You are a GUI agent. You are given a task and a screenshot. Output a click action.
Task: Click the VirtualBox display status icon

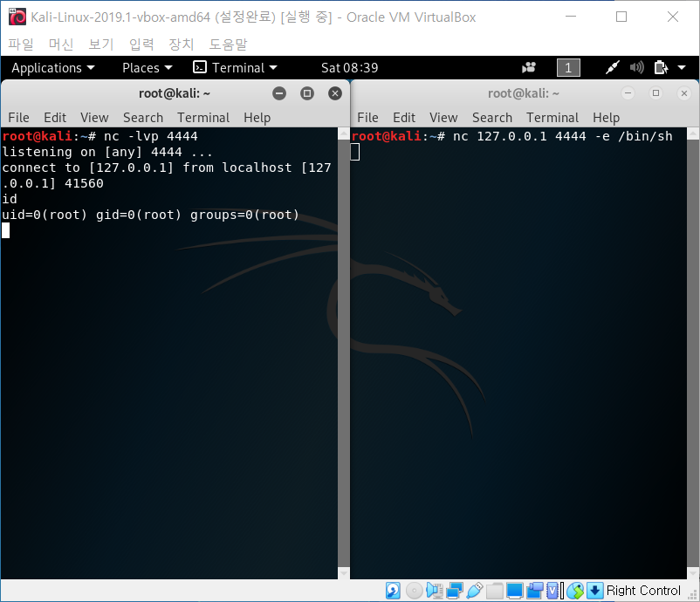[514, 591]
